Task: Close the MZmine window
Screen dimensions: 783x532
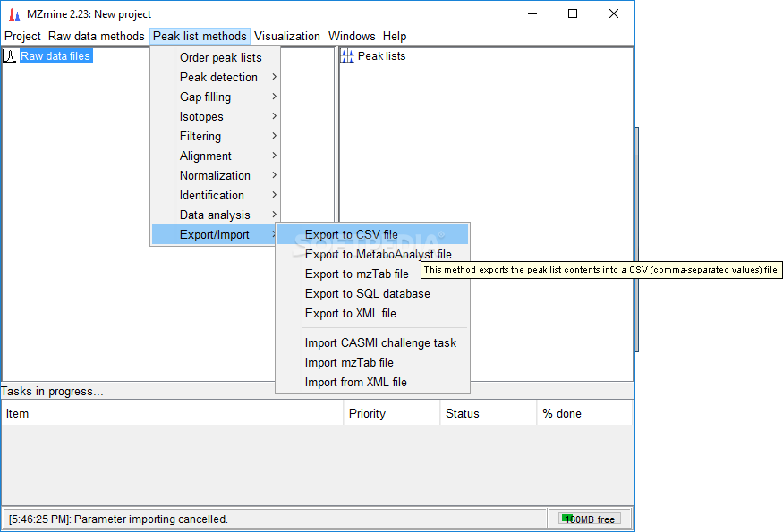Action: [614, 14]
